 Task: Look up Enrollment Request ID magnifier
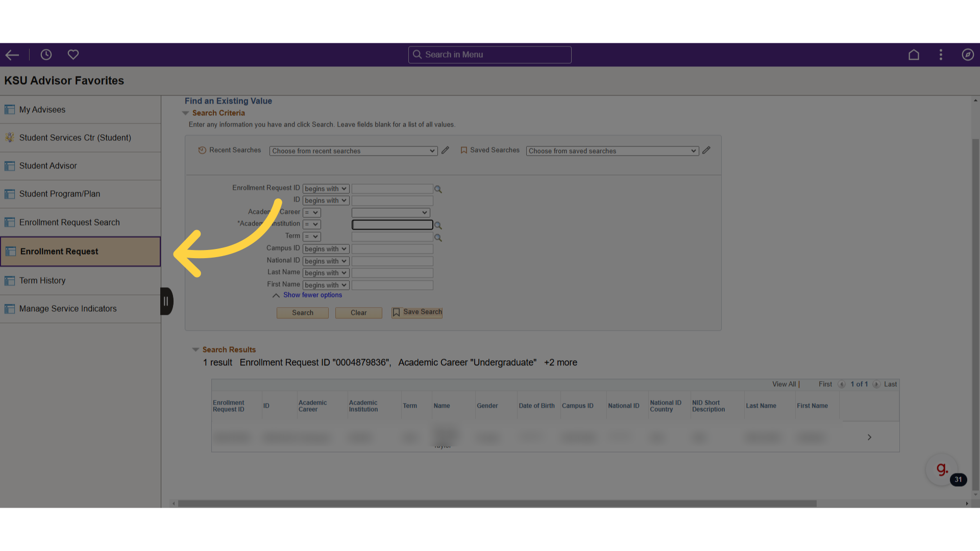point(438,189)
